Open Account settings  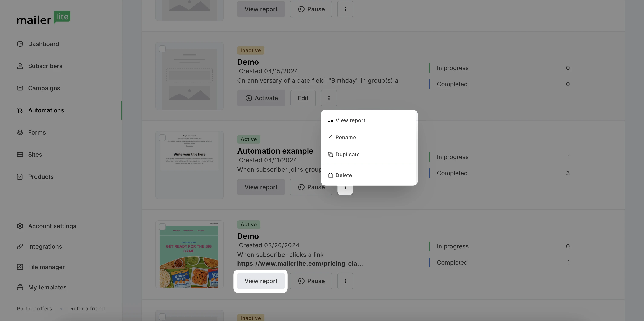click(46, 226)
